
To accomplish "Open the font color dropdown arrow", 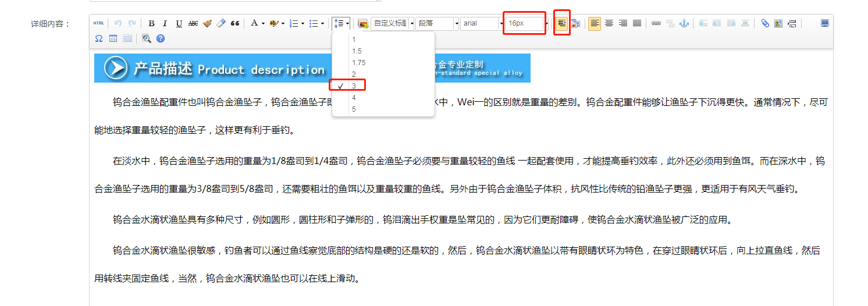I will (x=263, y=23).
